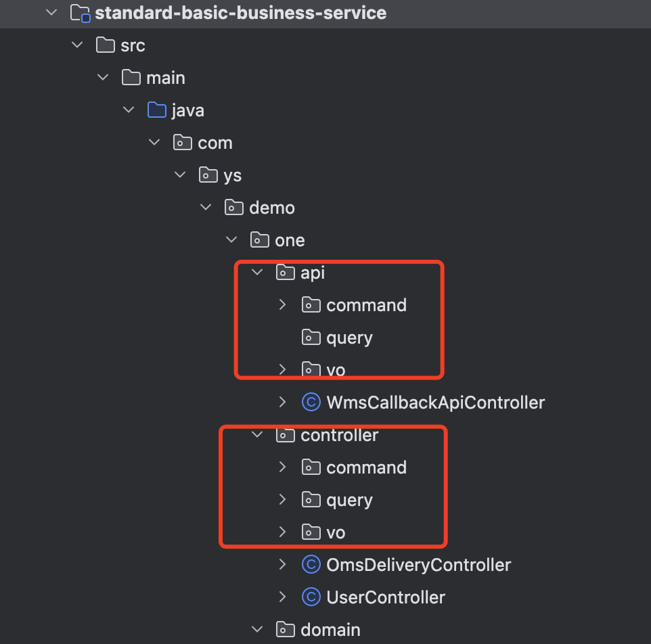
Task: Collapse the main folder chevron
Action: [x=103, y=77]
